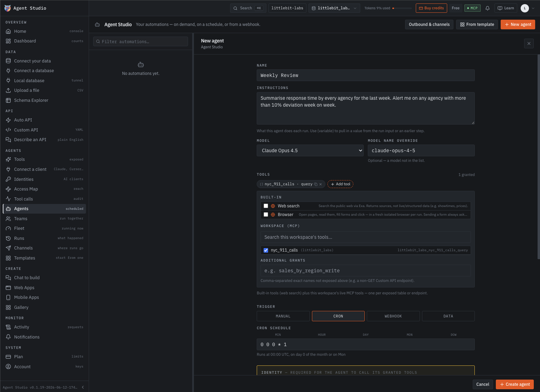This screenshot has width=540, height=392.
Task: Click the Agent Studio owl logo
Action: click(x=7, y=8)
